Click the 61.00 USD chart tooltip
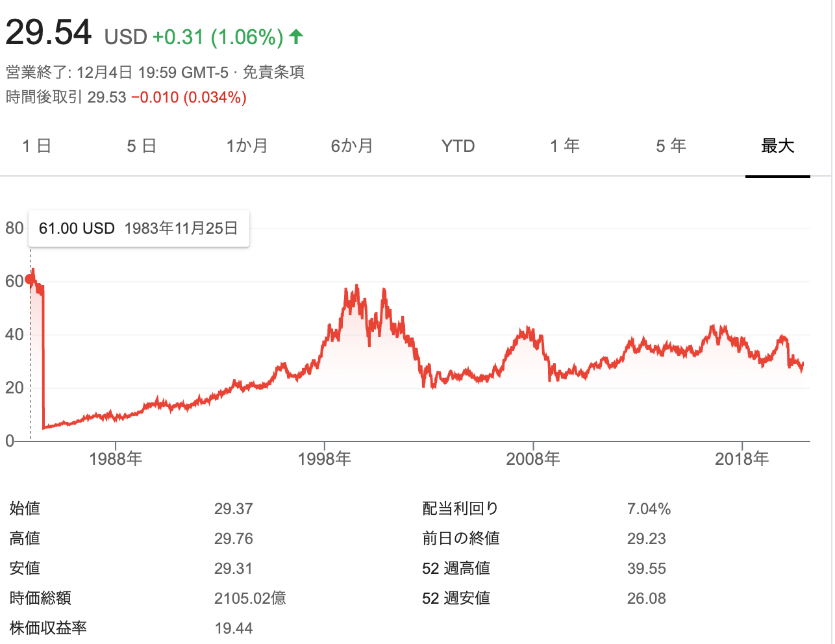The width and height of the screenshot is (835, 644). [x=138, y=229]
